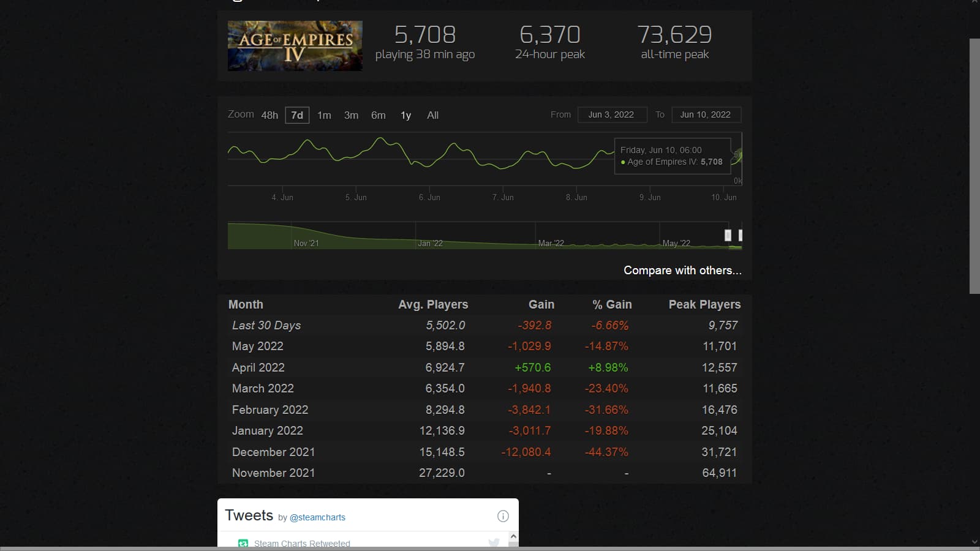The image size is (980, 551).
Task: Click the -12,080.4 gain value
Action: 526,452
